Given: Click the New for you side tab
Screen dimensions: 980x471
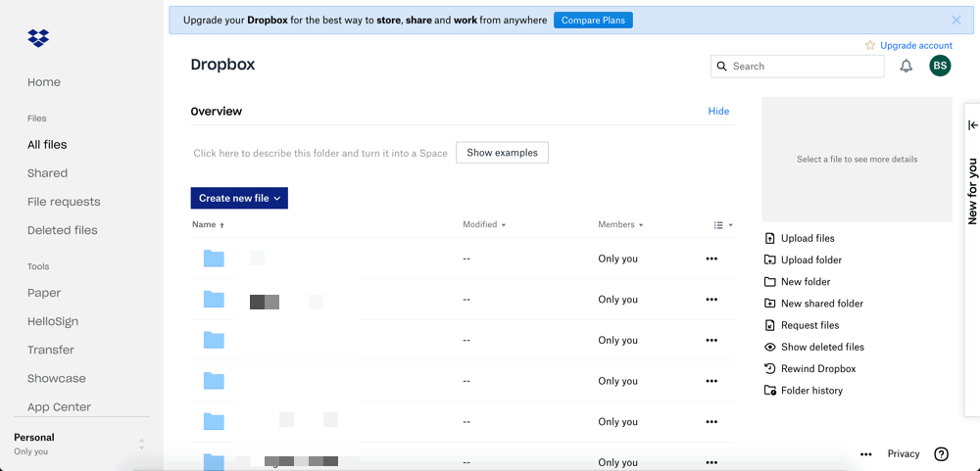Looking at the screenshot, I should [x=972, y=191].
